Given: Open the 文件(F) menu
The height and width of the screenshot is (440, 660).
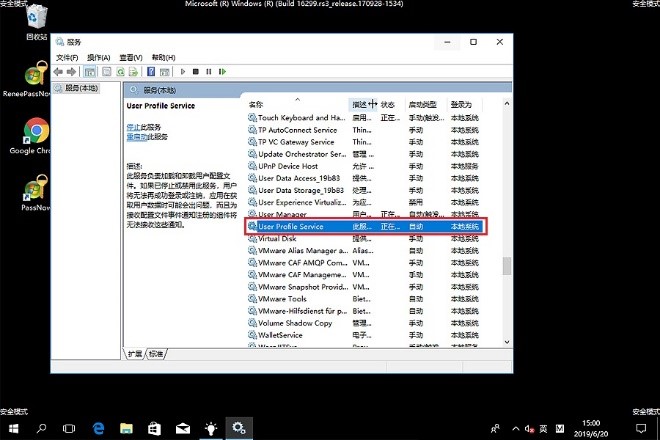Looking at the screenshot, I should (x=67, y=57).
